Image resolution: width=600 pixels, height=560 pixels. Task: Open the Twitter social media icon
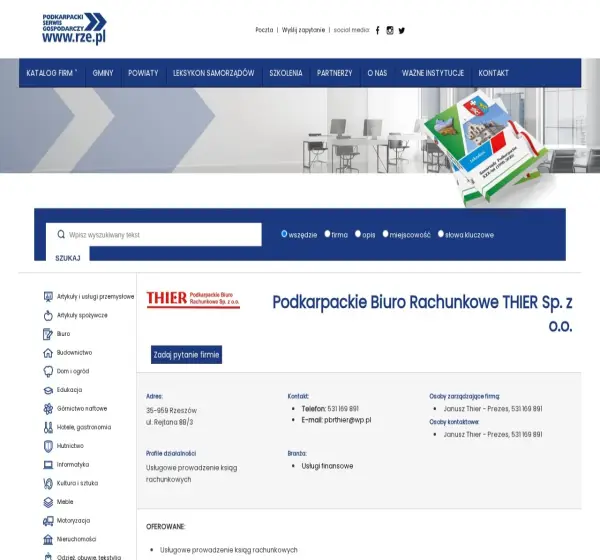(401, 30)
